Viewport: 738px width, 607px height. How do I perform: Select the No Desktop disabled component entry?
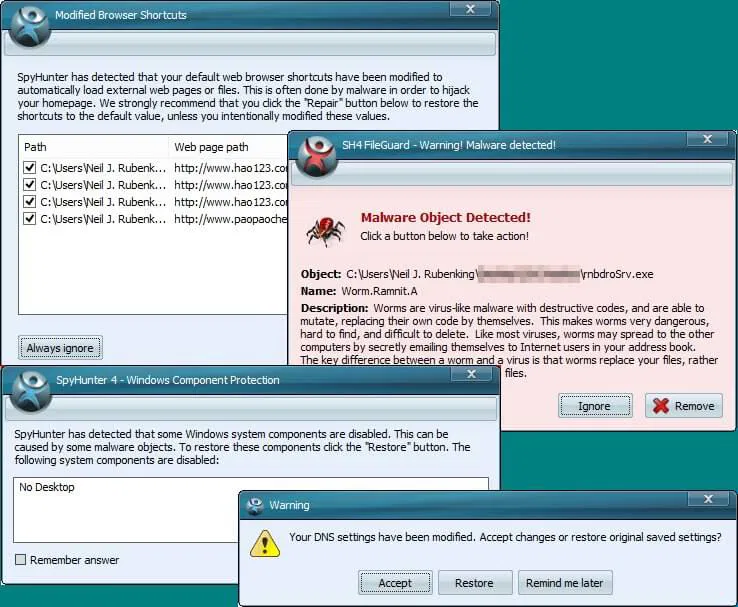click(47, 487)
